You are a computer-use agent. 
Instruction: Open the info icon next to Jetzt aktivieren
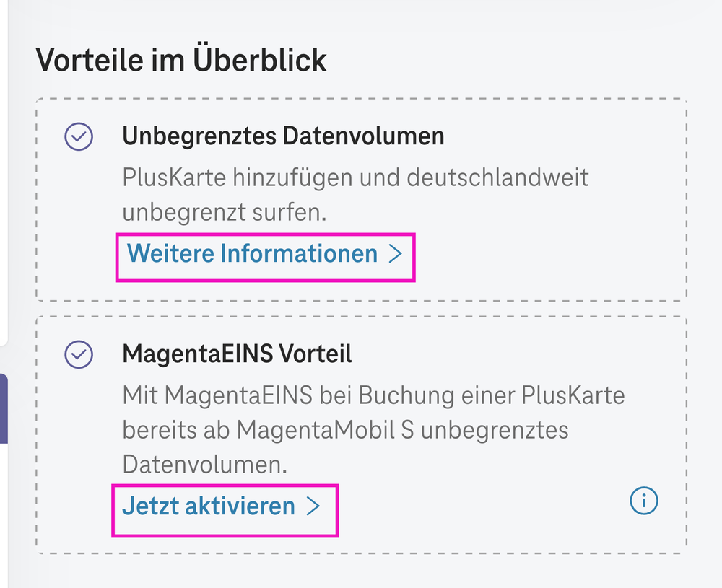(x=643, y=501)
